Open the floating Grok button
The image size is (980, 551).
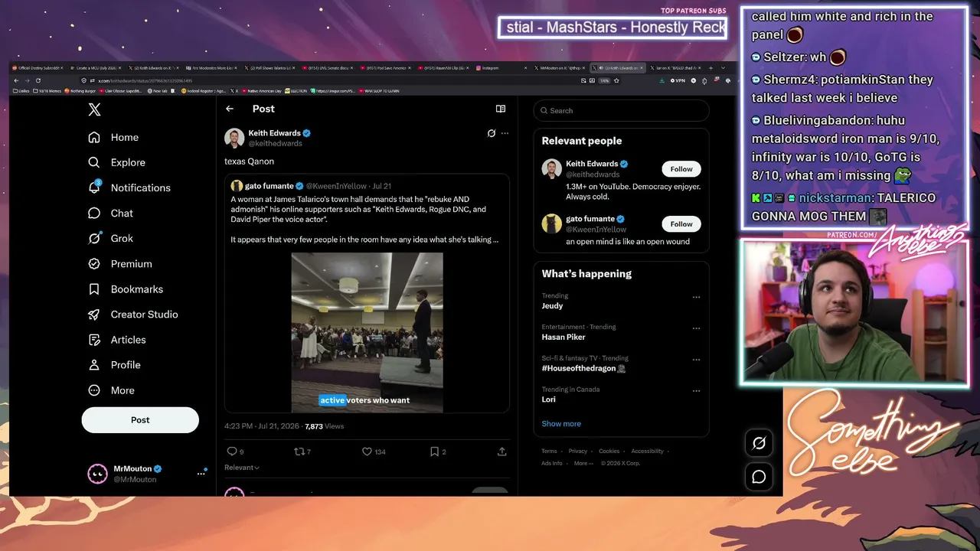[x=759, y=443]
